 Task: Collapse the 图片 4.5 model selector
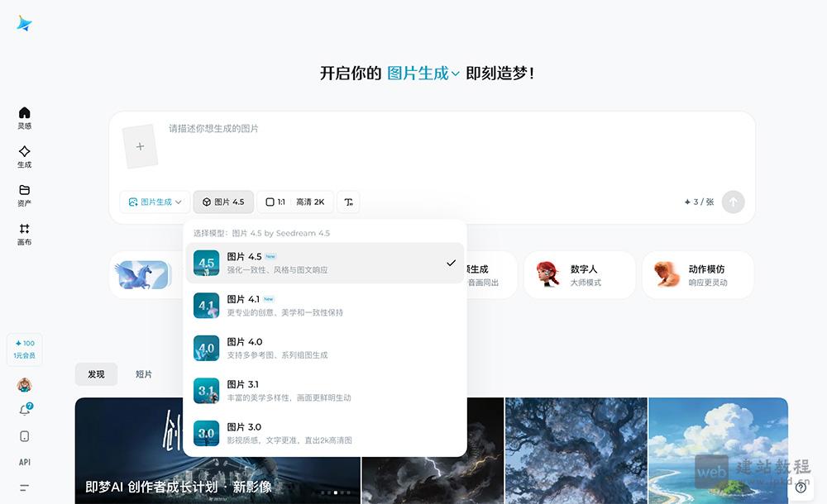pyautogui.click(x=223, y=202)
